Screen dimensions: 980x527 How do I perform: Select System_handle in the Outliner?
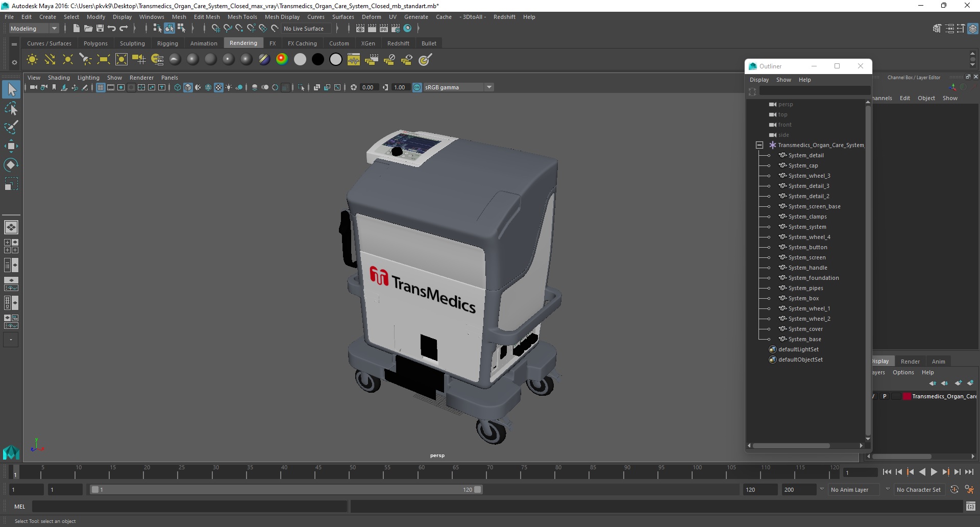[807, 268]
